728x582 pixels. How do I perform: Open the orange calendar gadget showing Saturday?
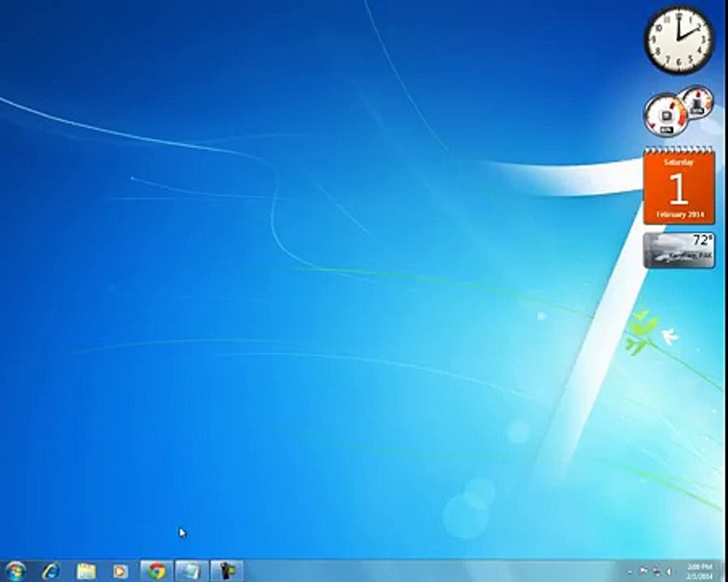click(679, 186)
